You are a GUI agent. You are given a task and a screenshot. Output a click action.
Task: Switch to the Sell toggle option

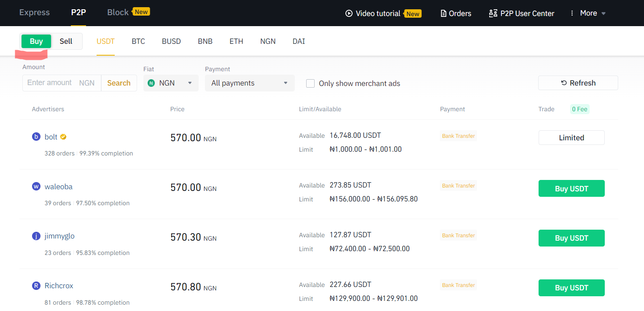(x=66, y=41)
